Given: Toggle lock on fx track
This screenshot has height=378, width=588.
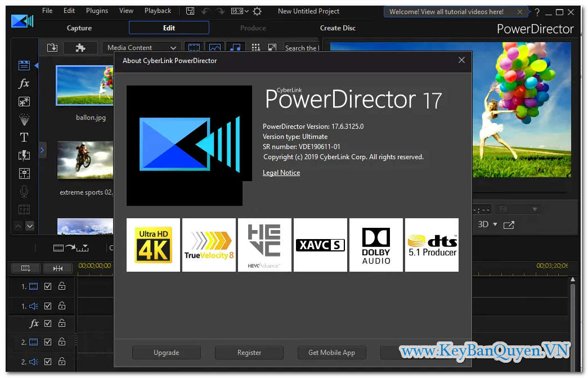Looking at the screenshot, I should 62,323.
